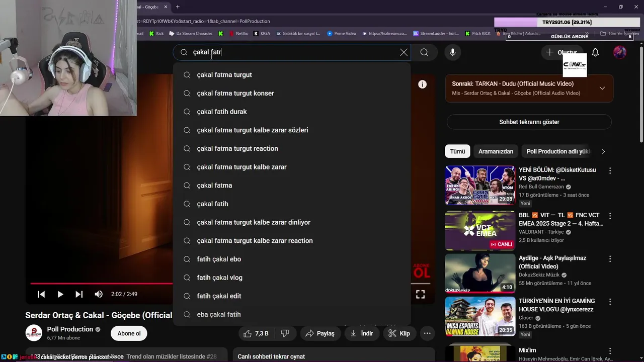Open options for BBL VIT VCT EMEA video

pos(610,216)
